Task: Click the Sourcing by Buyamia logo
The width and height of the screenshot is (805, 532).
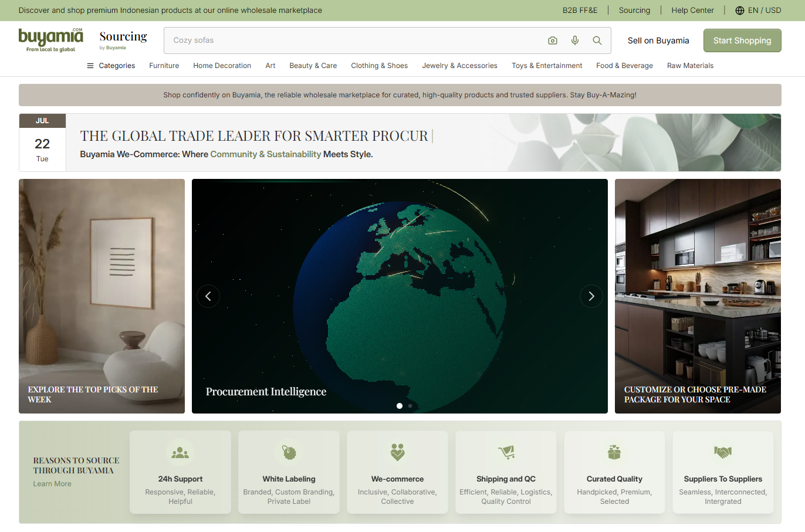Action: (123, 40)
